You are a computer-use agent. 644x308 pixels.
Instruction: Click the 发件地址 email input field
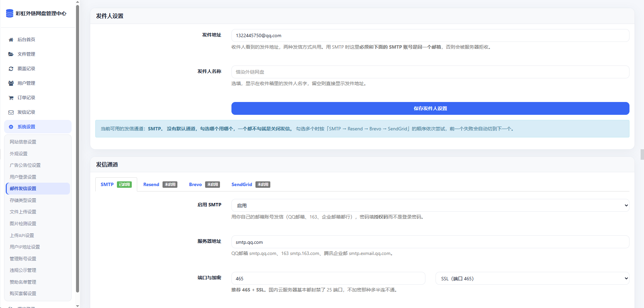pyautogui.click(x=430, y=35)
